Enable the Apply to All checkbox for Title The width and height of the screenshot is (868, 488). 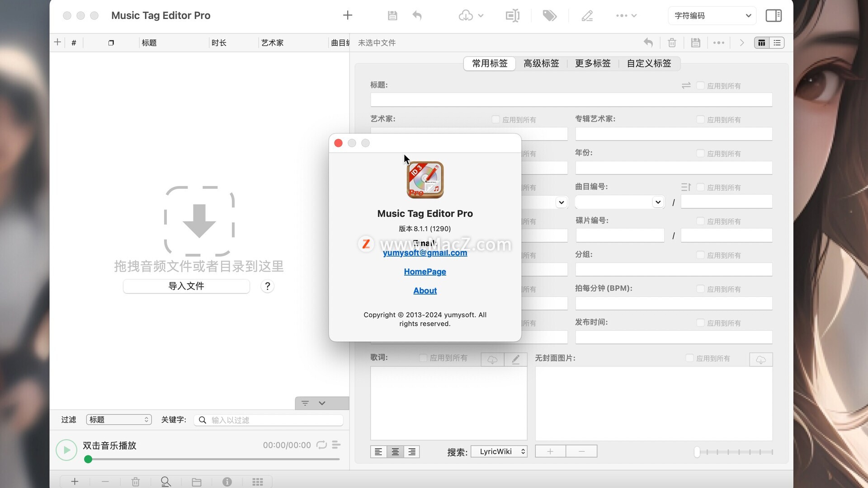pyautogui.click(x=700, y=85)
